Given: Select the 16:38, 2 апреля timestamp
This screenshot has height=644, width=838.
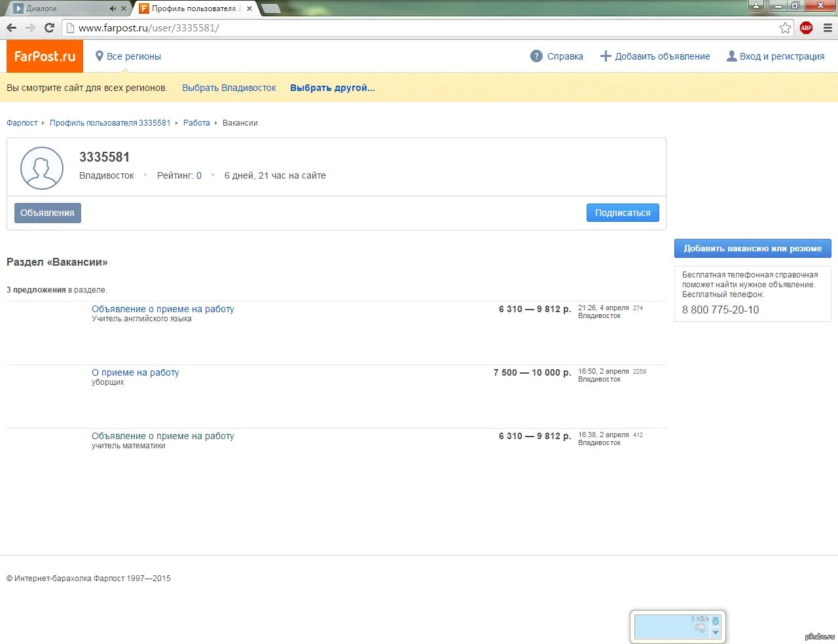Looking at the screenshot, I should (x=604, y=435).
